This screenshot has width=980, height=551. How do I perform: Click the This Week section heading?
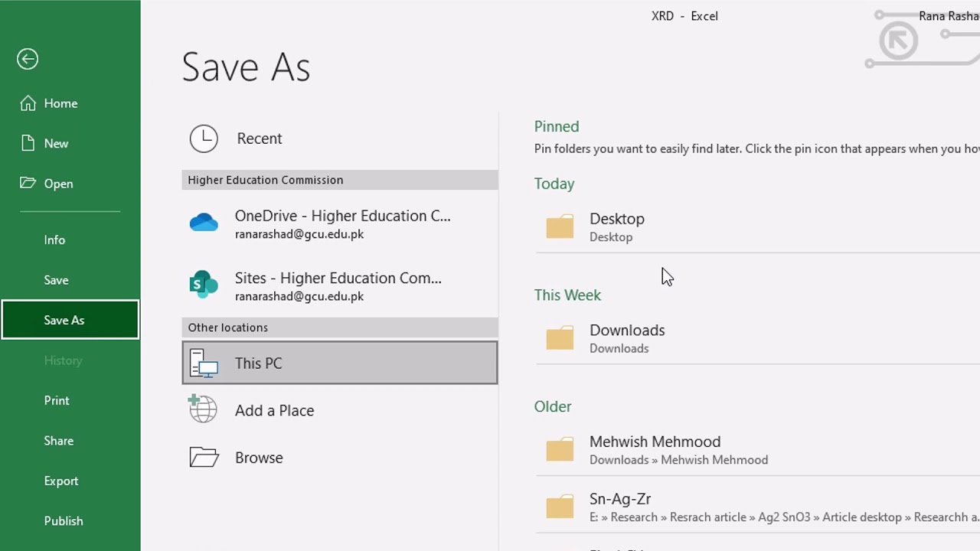pyautogui.click(x=567, y=295)
